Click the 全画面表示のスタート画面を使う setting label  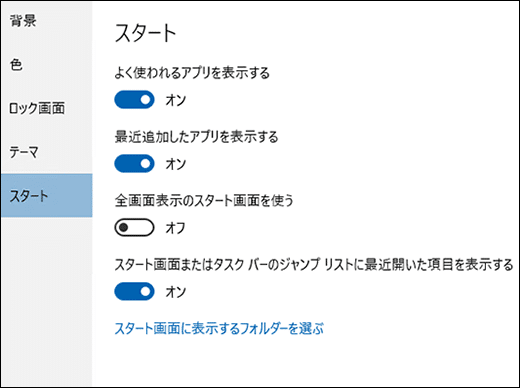point(204,200)
